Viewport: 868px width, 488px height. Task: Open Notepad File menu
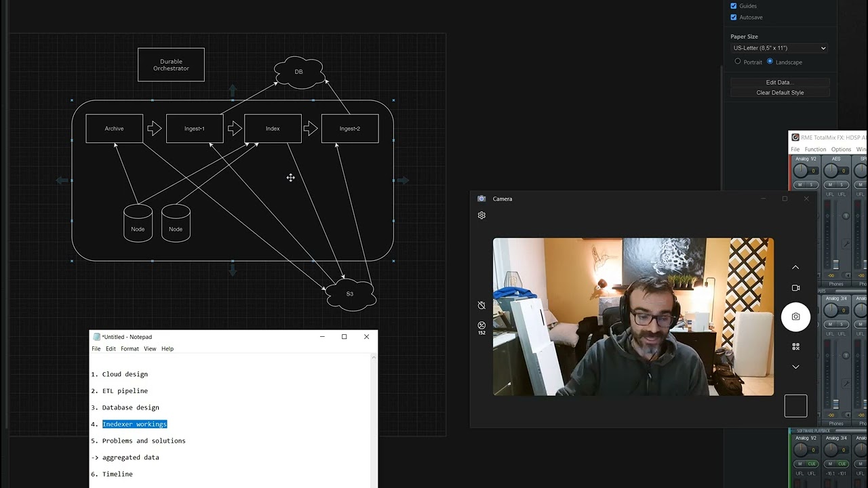(x=96, y=349)
